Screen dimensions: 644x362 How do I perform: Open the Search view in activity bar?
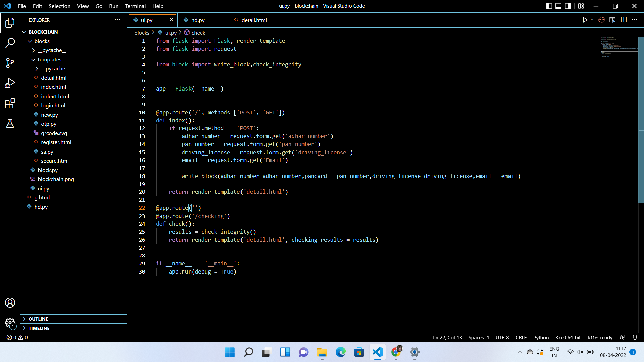pos(10,43)
